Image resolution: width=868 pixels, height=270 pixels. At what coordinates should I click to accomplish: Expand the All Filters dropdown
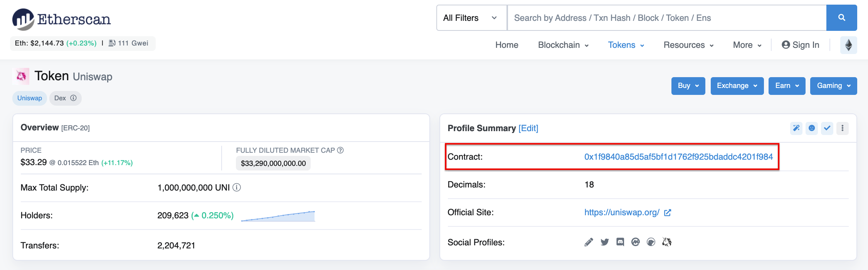pos(471,18)
